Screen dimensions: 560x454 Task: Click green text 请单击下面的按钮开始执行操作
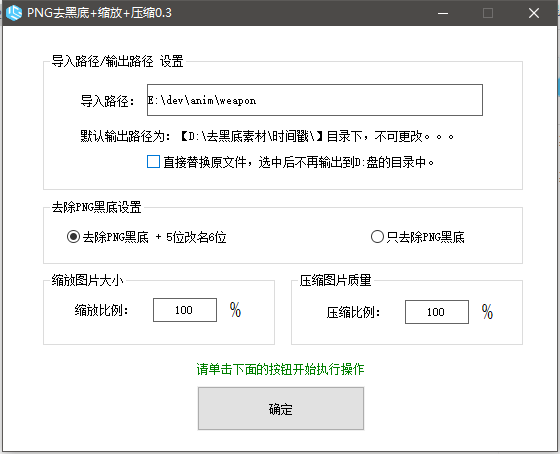pos(280,369)
